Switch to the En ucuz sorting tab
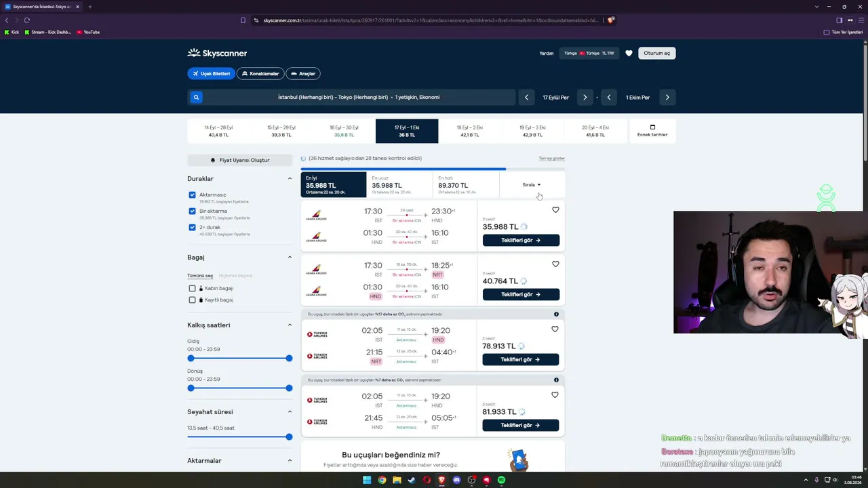868x488 pixels. click(399, 185)
